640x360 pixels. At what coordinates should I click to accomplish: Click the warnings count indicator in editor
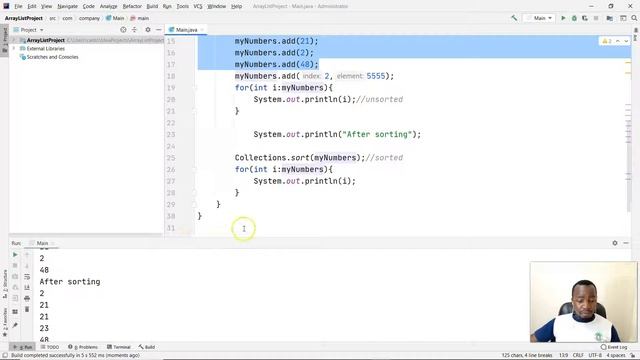tap(607, 41)
